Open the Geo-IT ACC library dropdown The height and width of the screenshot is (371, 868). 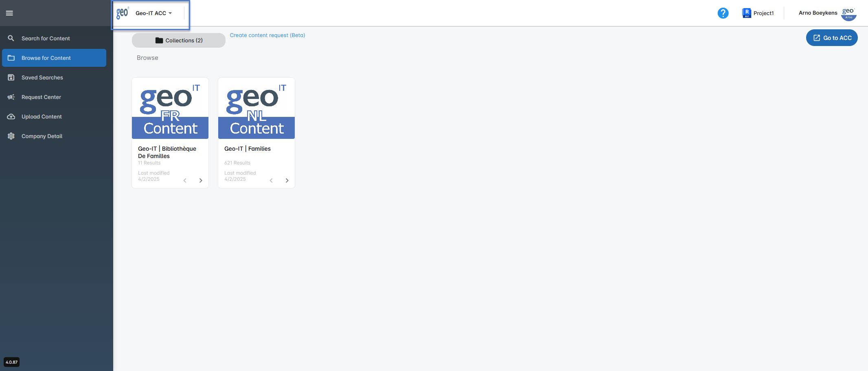coord(153,13)
